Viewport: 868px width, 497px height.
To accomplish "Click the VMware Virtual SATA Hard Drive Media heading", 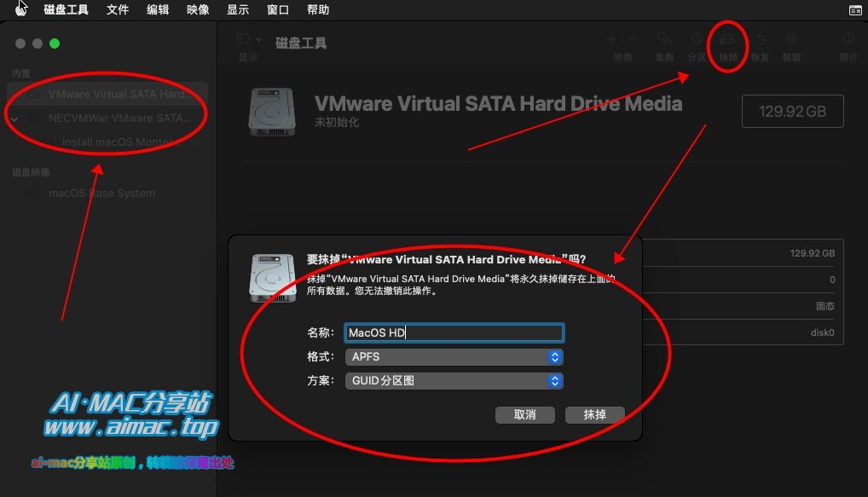I will click(x=498, y=103).
